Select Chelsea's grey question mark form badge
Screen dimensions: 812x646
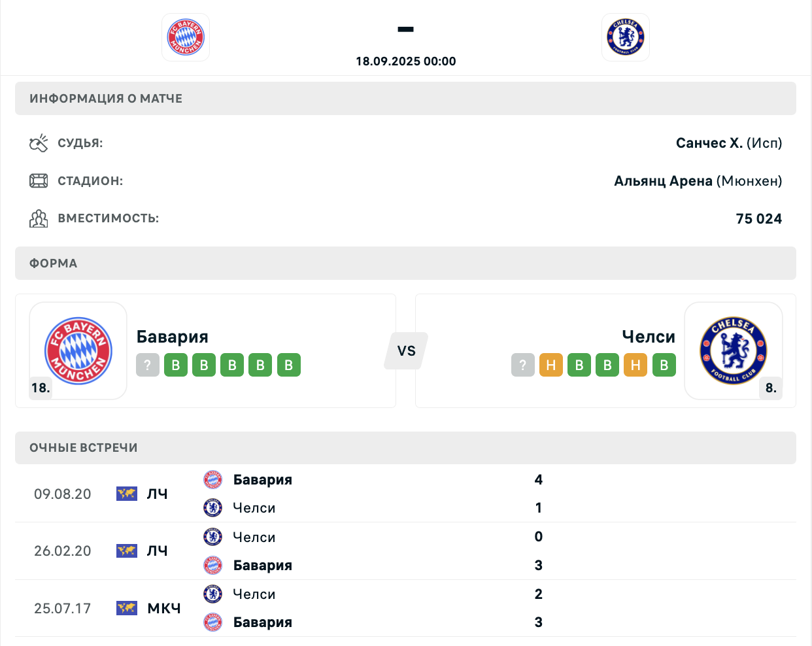click(x=523, y=365)
